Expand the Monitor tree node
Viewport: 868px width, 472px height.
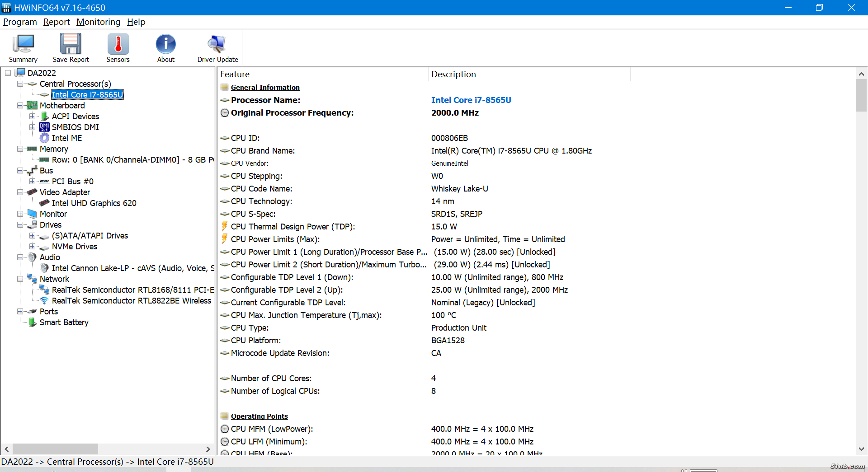20,214
